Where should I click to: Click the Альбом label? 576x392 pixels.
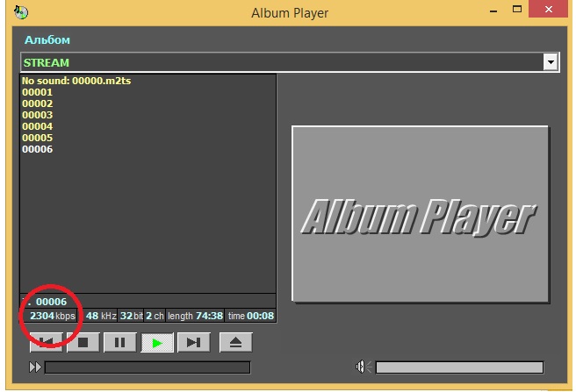pyautogui.click(x=47, y=39)
